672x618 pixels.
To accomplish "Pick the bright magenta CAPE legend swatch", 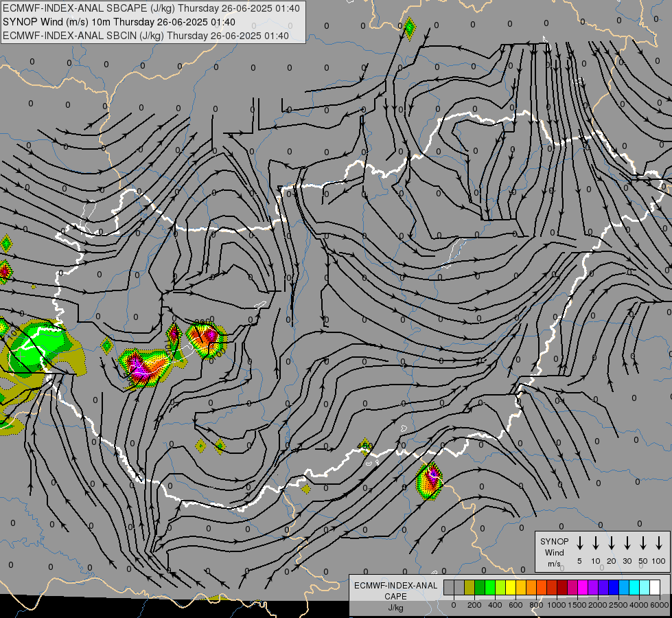I will click(x=583, y=587).
